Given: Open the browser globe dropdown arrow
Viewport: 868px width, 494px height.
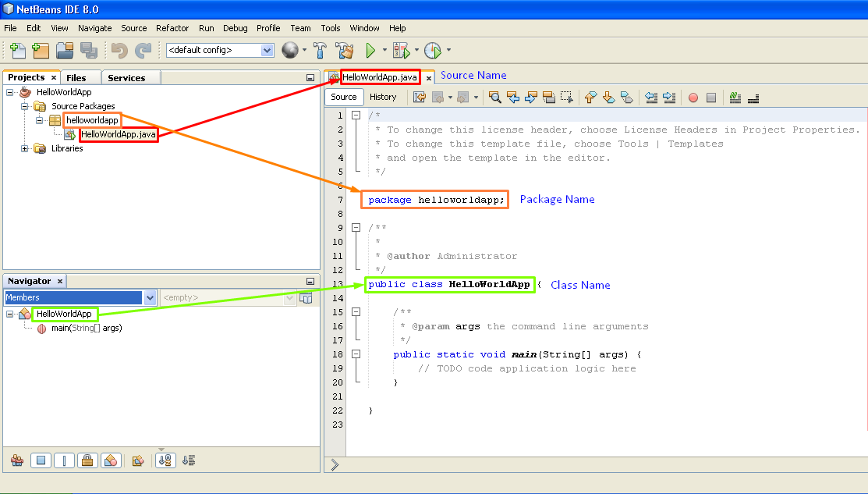Looking at the screenshot, I should tap(304, 50).
